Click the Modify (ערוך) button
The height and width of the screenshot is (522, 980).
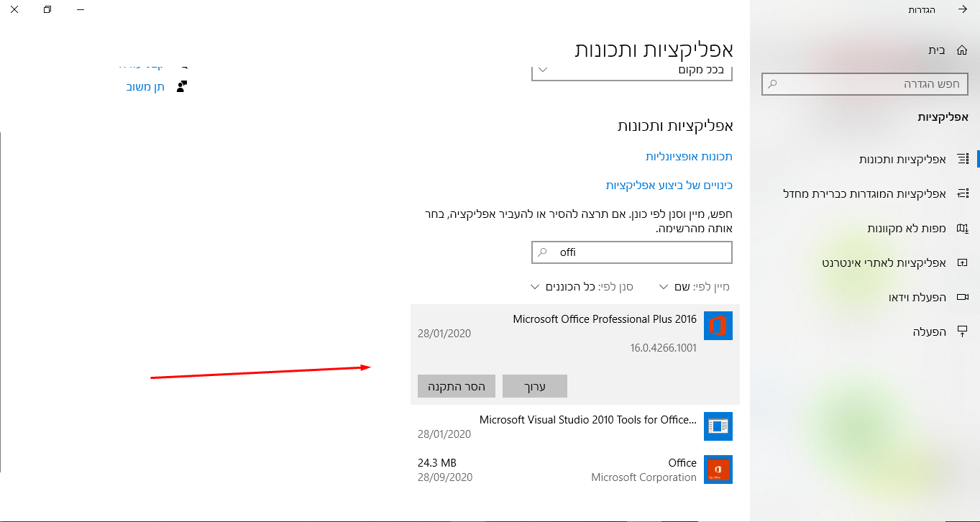[x=535, y=386]
